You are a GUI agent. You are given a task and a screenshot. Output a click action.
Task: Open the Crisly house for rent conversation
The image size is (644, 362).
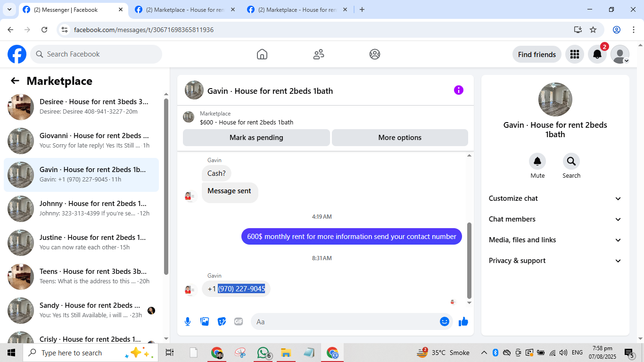[81, 337]
